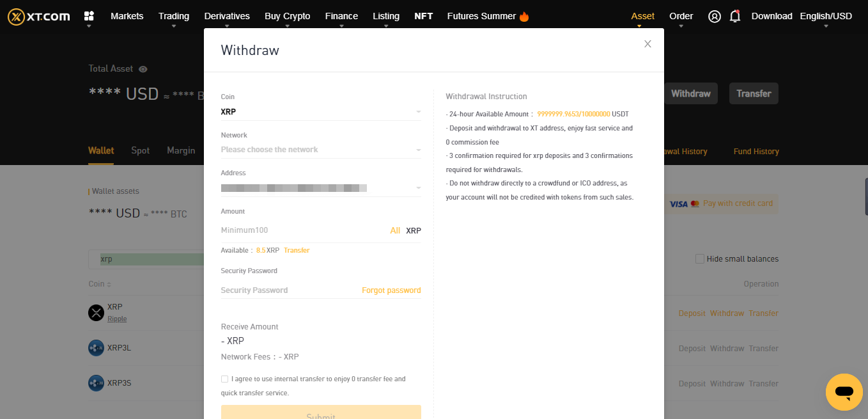Toggle Total Asset visibility eye icon
The width and height of the screenshot is (868, 419).
pyautogui.click(x=142, y=68)
